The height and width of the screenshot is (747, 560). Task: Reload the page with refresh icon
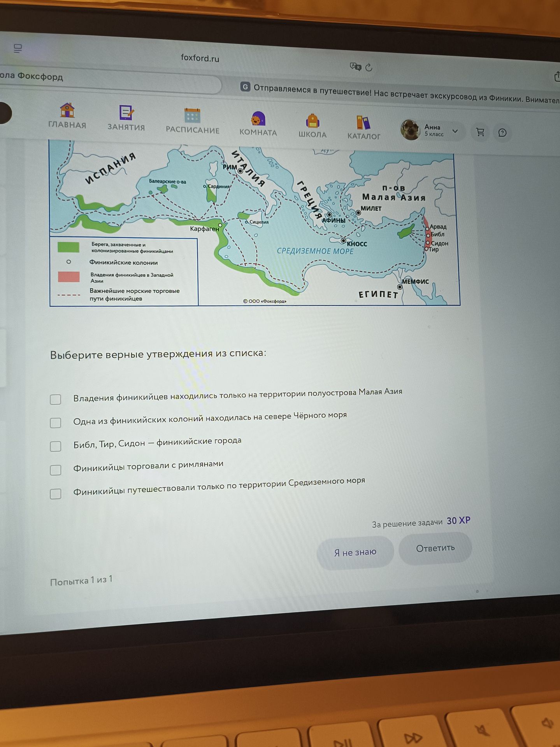point(369,67)
